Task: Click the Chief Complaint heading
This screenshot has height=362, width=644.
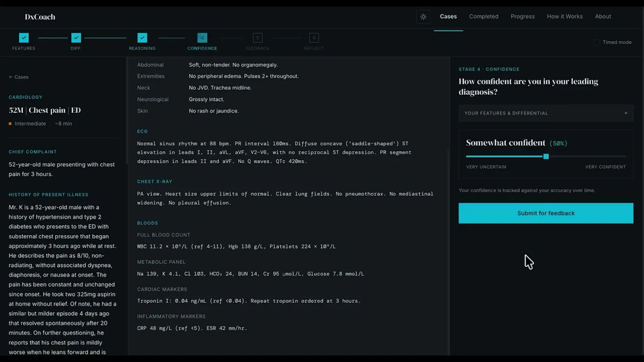Action: coord(33,152)
